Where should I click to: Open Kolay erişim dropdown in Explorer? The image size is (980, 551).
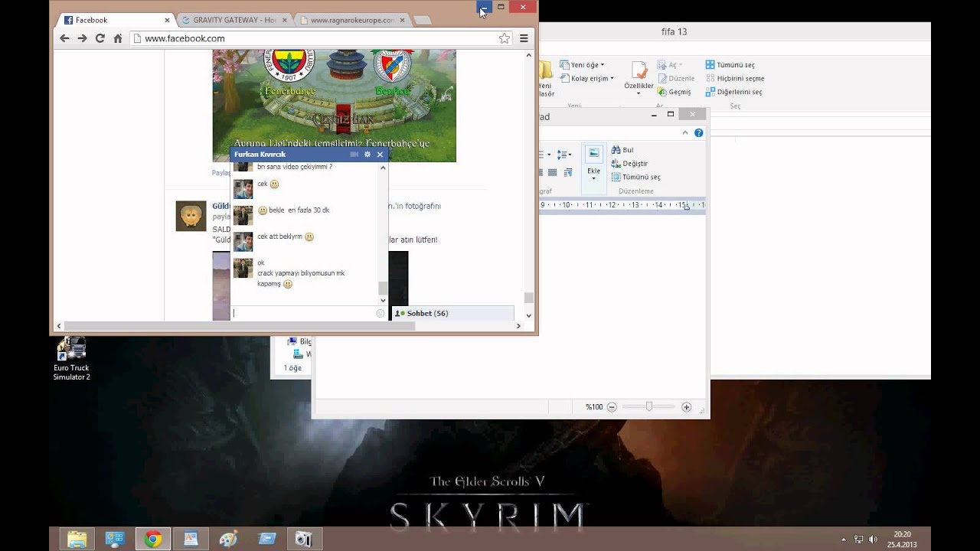coord(587,79)
